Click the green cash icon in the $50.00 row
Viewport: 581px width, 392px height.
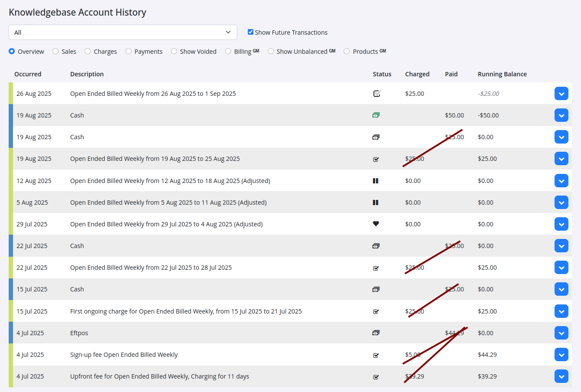coord(376,115)
